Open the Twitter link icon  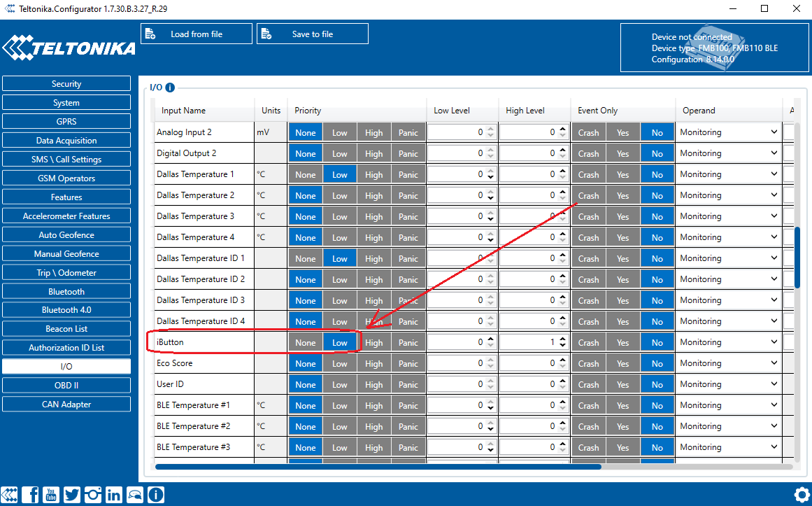coord(72,495)
